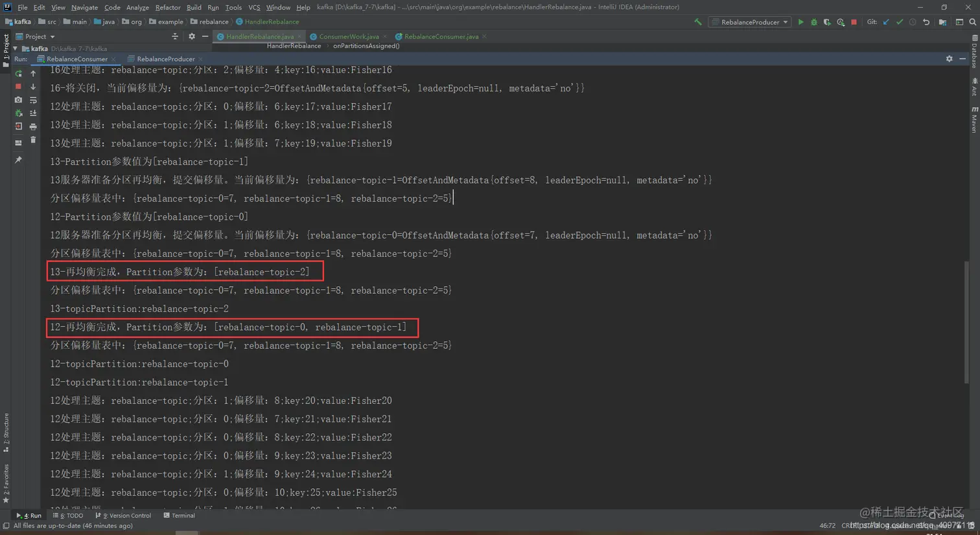Click the rebalance breadcrumb folder
The height and width of the screenshot is (535, 980).
click(209, 21)
